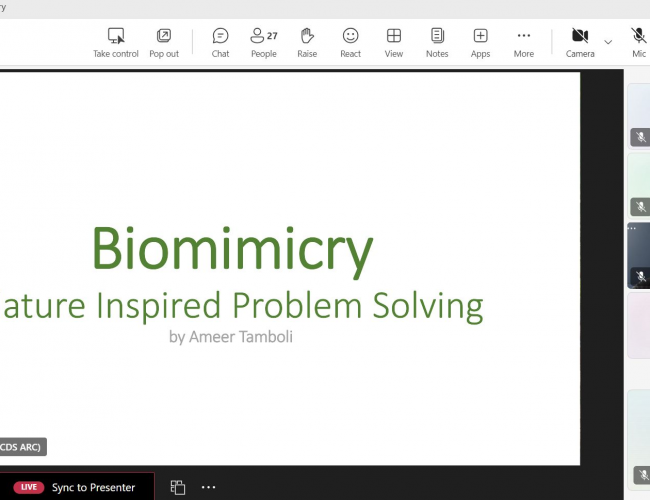Open the Apps panel
This screenshot has height=500, width=650.
(481, 42)
